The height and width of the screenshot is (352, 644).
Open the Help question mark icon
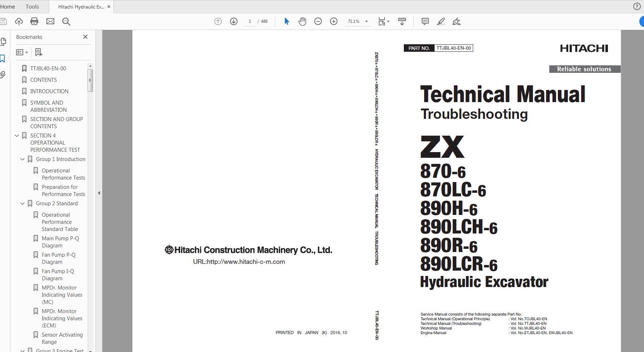[637, 6]
